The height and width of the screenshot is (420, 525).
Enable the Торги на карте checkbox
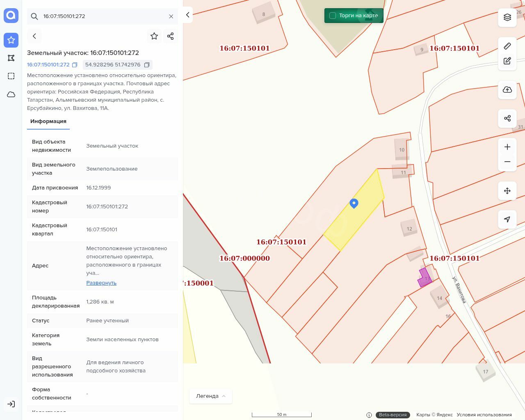pos(333,16)
